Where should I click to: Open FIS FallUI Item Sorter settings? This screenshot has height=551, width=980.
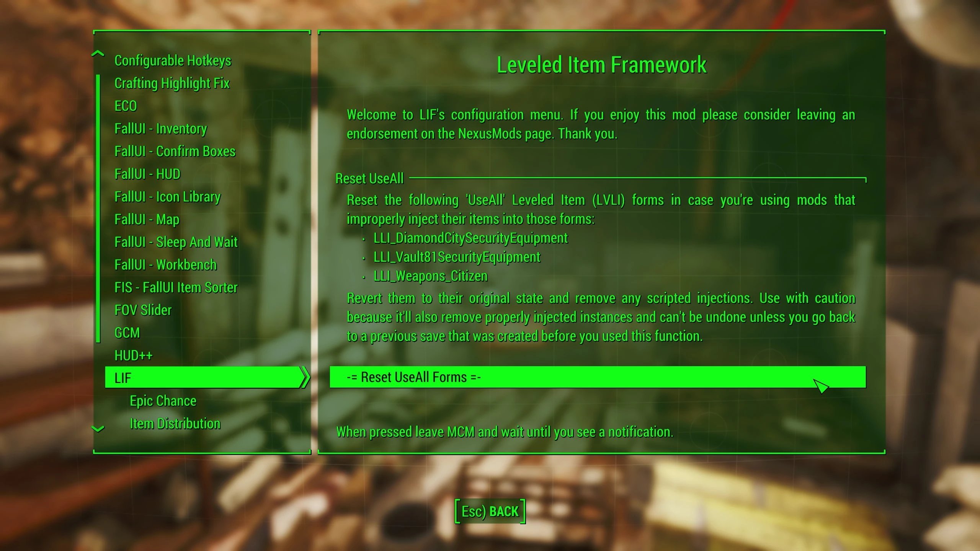pos(177,287)
